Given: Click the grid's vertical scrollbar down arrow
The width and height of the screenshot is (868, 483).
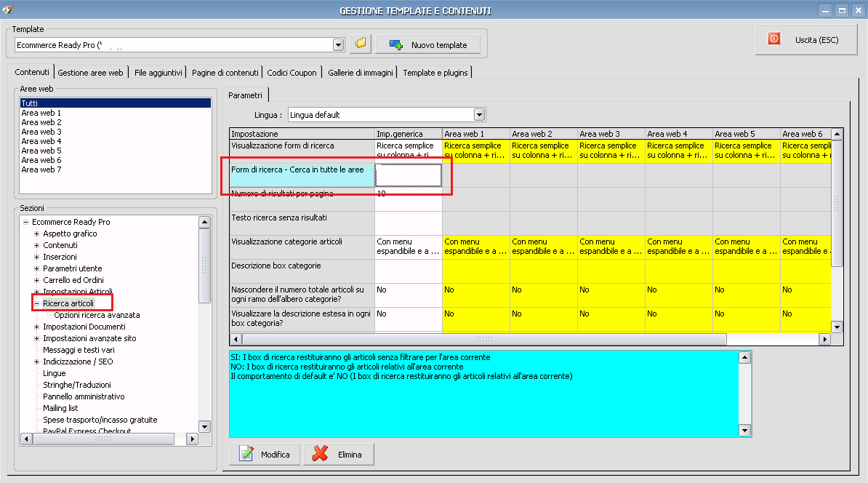Looking at the screenshot, I should click(x=837, y=327).
